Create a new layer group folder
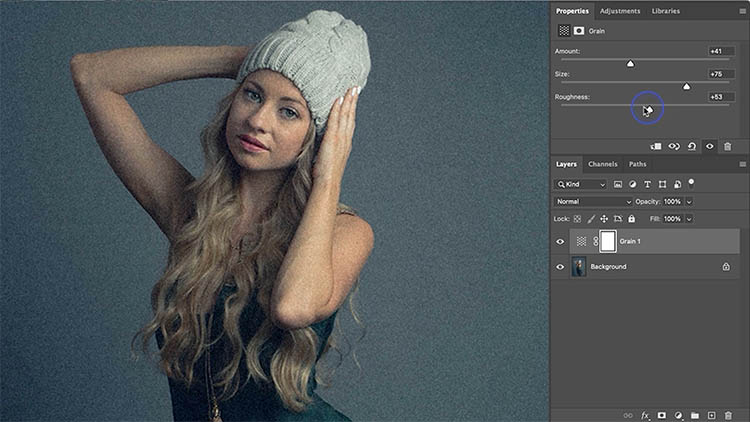750x422 pixels. (695, 414)
